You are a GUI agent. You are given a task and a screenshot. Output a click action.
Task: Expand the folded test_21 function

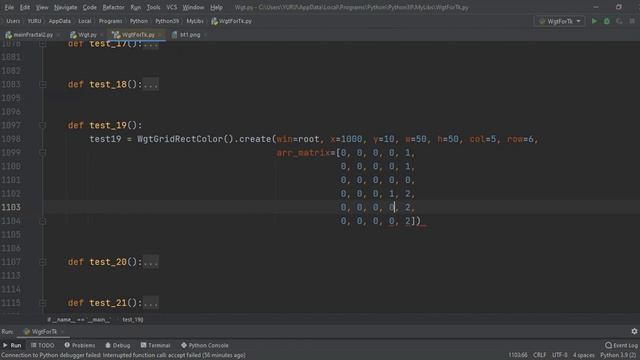pos(42,303)
